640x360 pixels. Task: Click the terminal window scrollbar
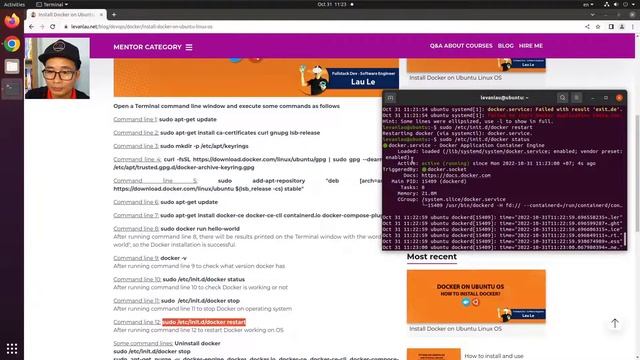pos(624,240)
